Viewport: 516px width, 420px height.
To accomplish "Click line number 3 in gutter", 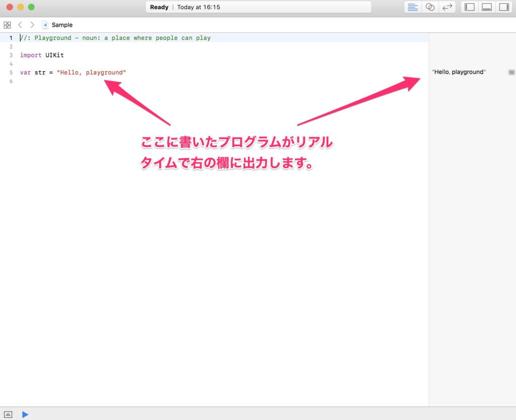I will click(x=11, y=55).
